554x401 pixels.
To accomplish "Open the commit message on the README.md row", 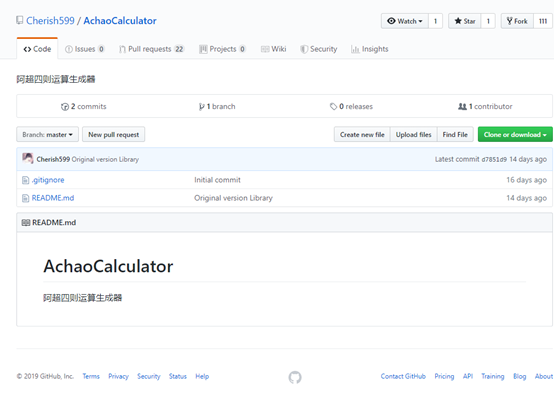I will pos(234,198).
